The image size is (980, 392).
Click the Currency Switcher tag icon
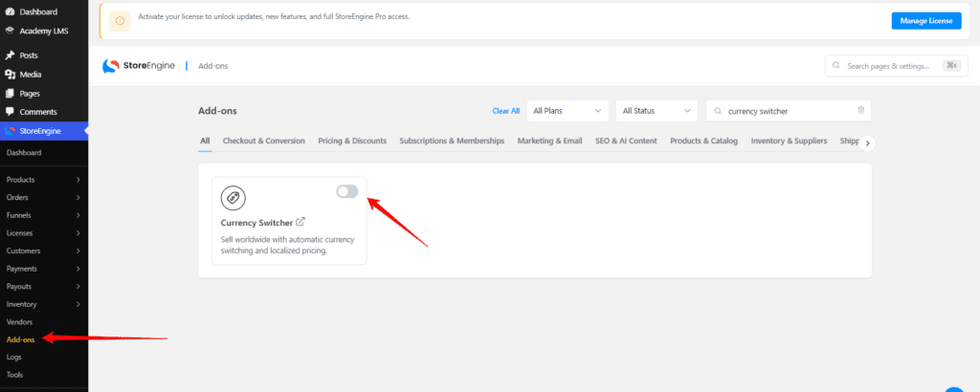pyautogui.click(x=234, y=198)
